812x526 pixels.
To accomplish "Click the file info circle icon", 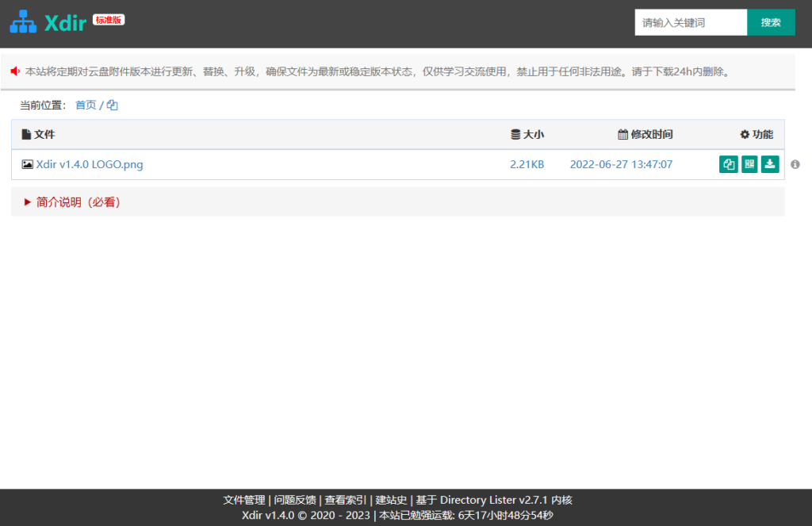I will (x=795, y=164).
